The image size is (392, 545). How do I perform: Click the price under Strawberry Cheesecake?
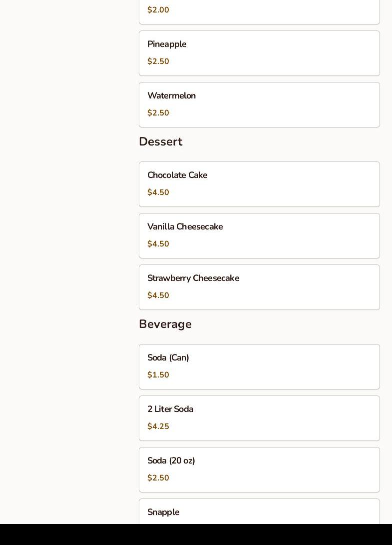(158, 295)
